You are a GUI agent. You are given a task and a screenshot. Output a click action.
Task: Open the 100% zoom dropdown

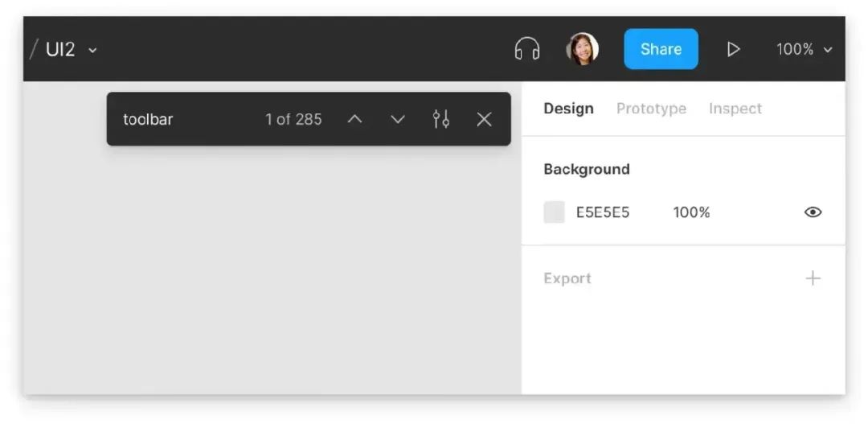[x=805, y=49]
